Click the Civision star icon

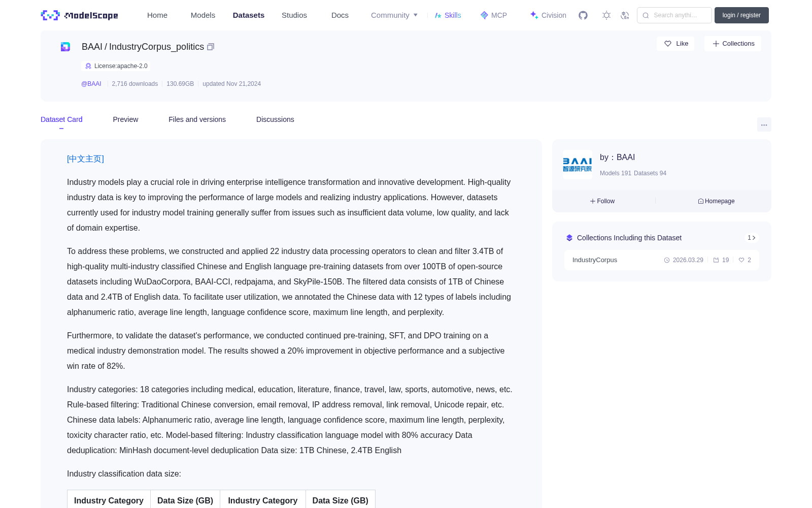coord(534,15)
